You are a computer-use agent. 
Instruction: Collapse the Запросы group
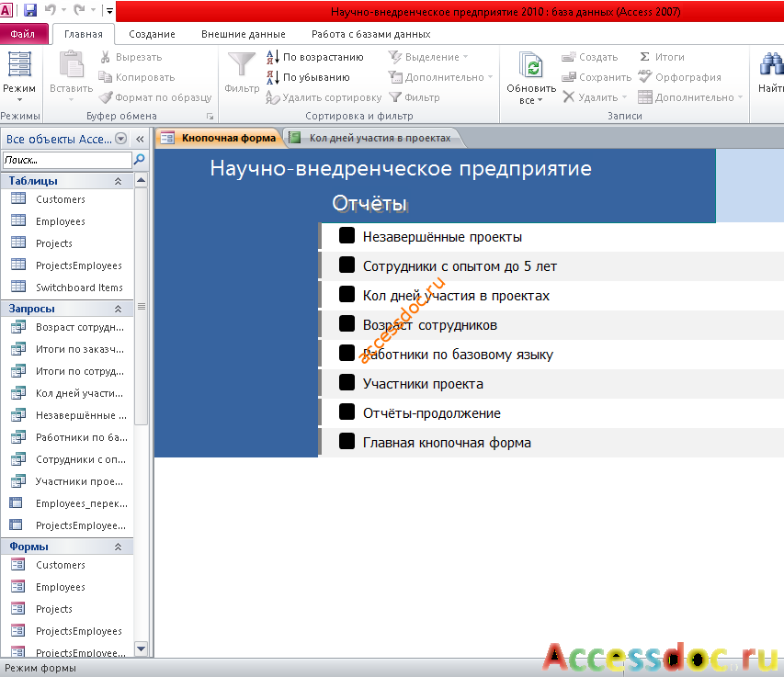point(118,309)
